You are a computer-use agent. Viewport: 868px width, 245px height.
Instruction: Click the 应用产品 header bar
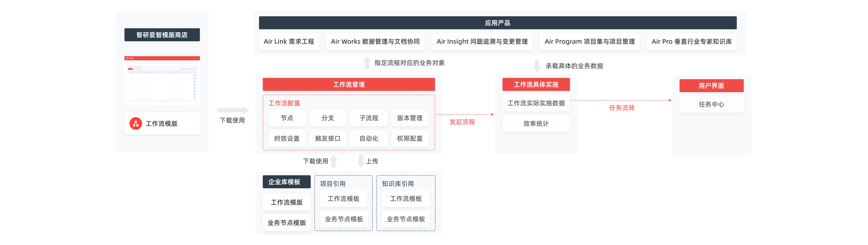point(497,23)
